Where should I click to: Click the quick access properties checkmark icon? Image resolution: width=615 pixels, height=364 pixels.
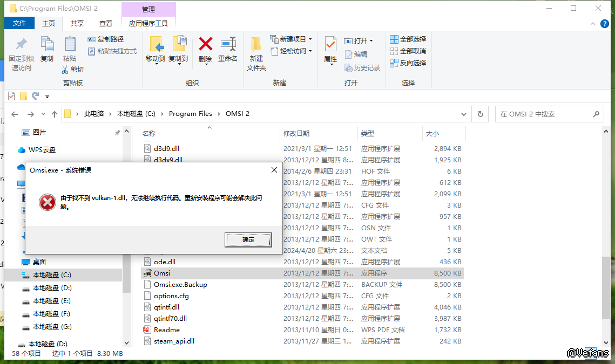11,96
